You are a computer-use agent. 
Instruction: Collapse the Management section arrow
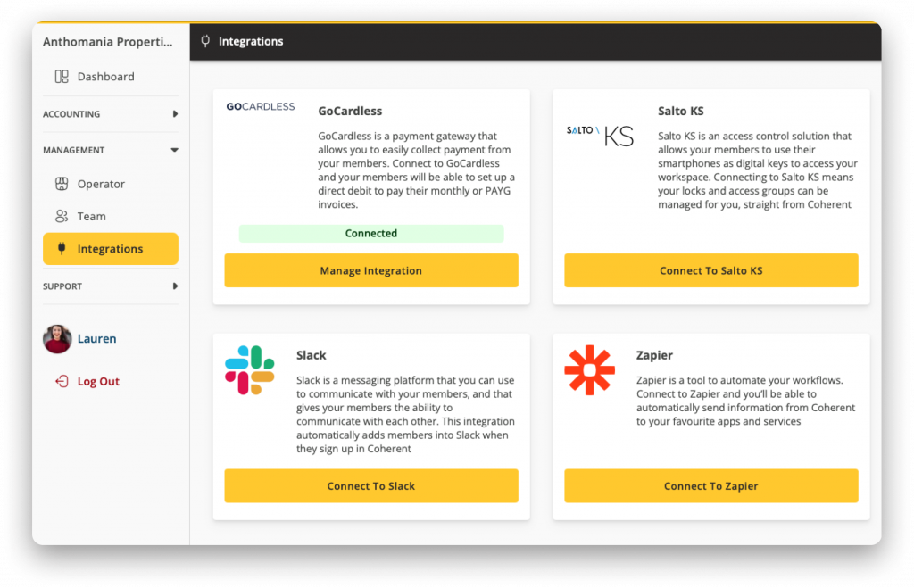(174, 150)
